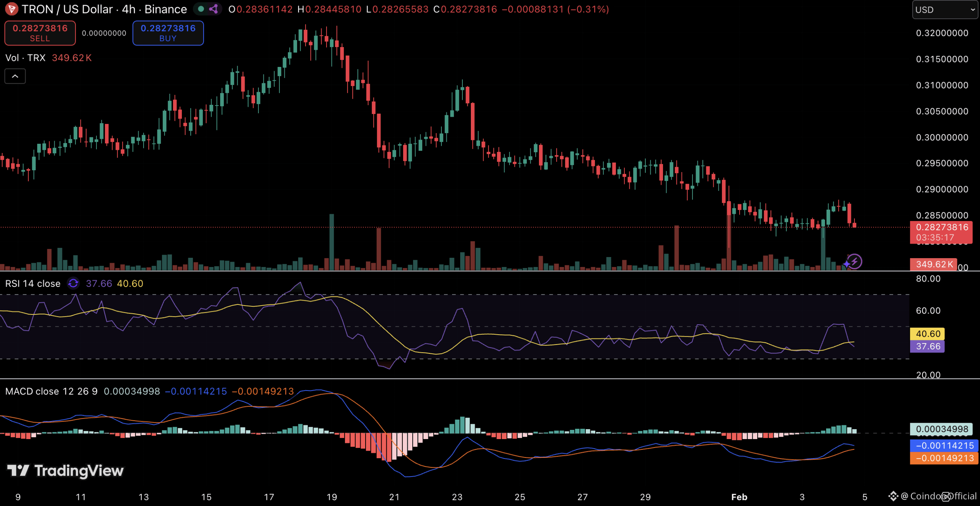
Task: Click the TradingView logo watermark
Action: point(65,470)
